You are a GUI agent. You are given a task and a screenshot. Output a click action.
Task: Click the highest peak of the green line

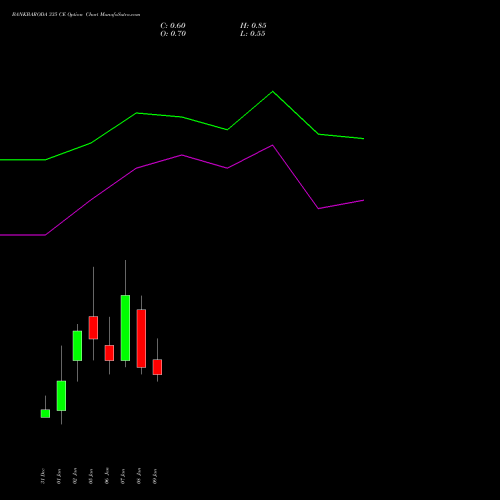coord(273,91)
